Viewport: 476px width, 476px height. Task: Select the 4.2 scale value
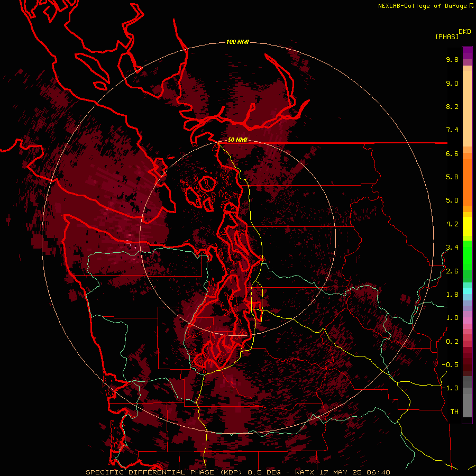point(452,224)
